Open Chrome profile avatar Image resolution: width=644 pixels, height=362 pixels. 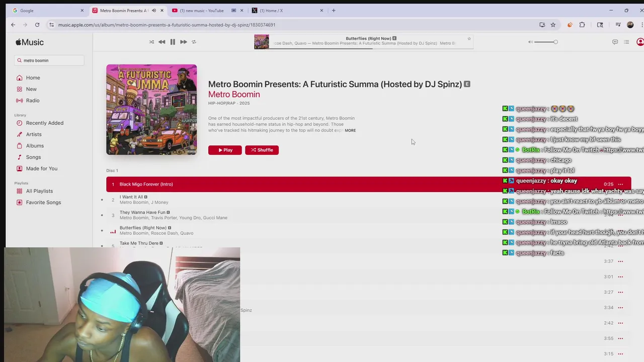(x=630, y=25)
